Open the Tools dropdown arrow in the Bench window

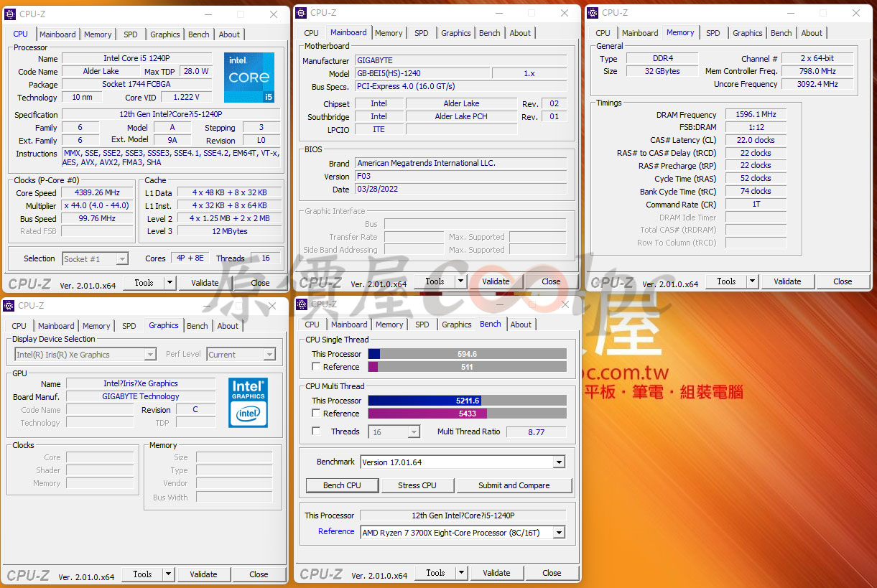click(462, 573)
